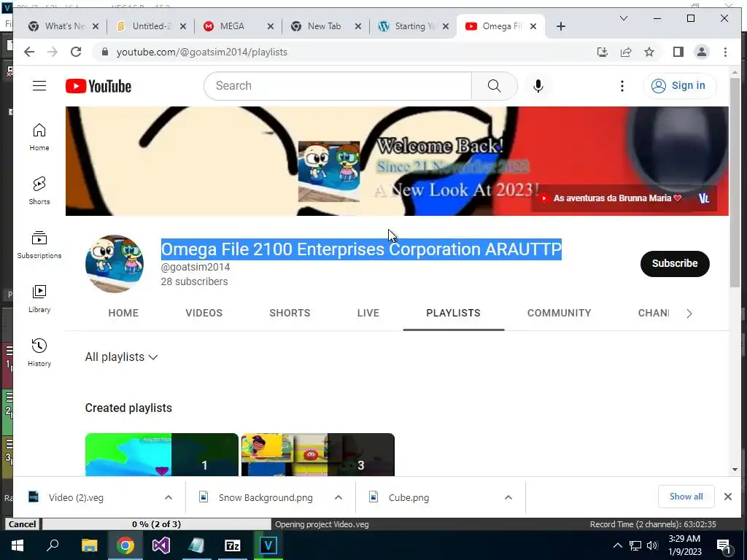Toggle Chrome side panel icon
Image resolution: width=747 pixels, height=560 pixels.
click(678, 52)
